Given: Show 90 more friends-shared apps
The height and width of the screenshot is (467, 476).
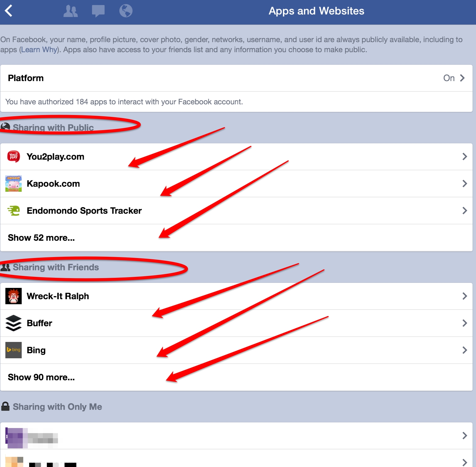Looking at the screenshot, I should point(236,377).
